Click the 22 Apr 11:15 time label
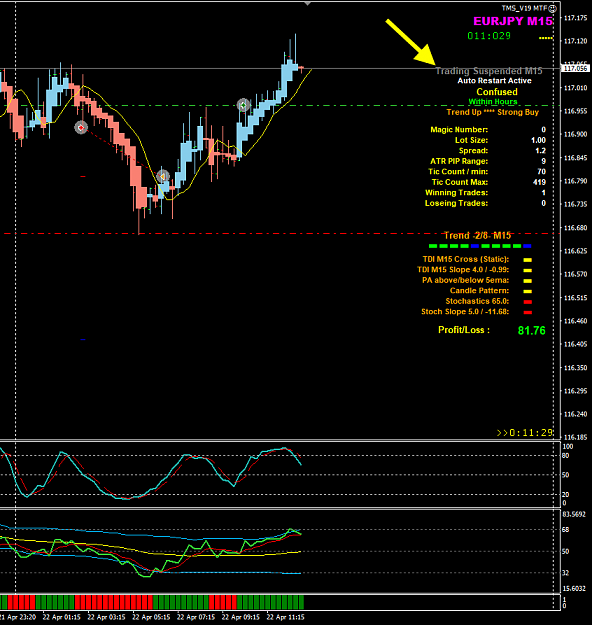This screenshot has width=592, height=625. [x=285, y=617]
